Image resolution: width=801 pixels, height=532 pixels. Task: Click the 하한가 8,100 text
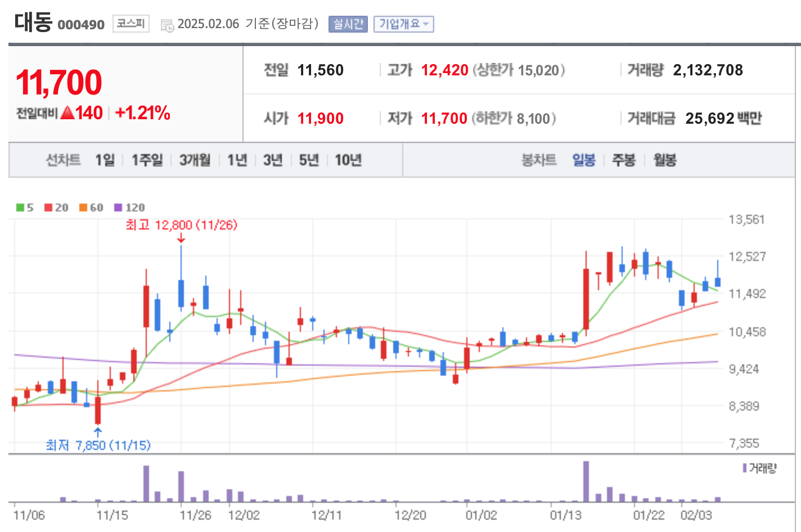[514, 119]
